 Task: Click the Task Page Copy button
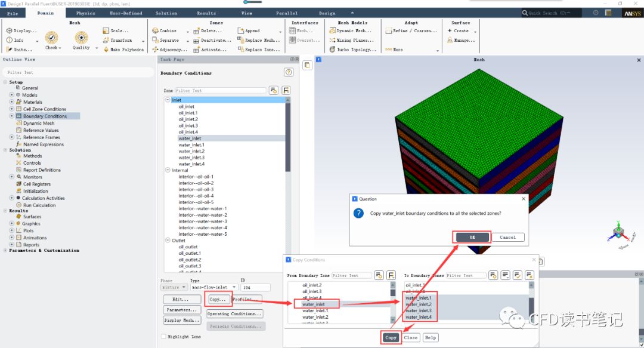pos(218,299)
